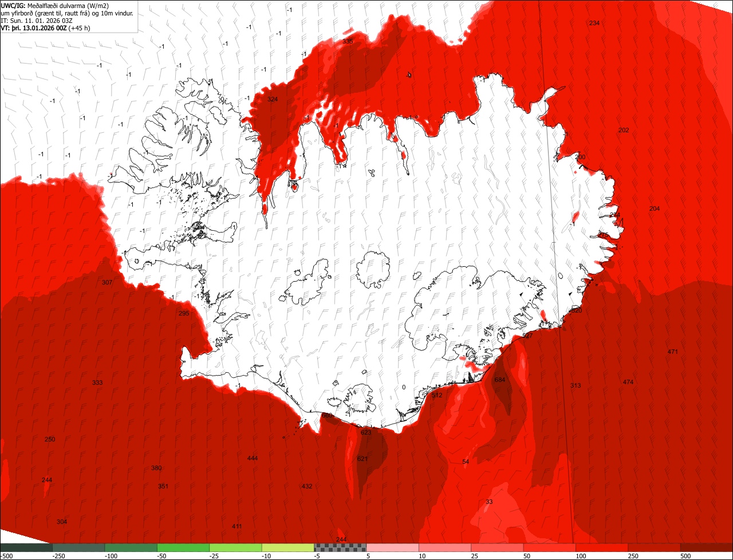Image resolution: width=733 pixels, height=560 pixels.
Task: Click the 660 flux value on the south coast
Action: click(327, 416)
